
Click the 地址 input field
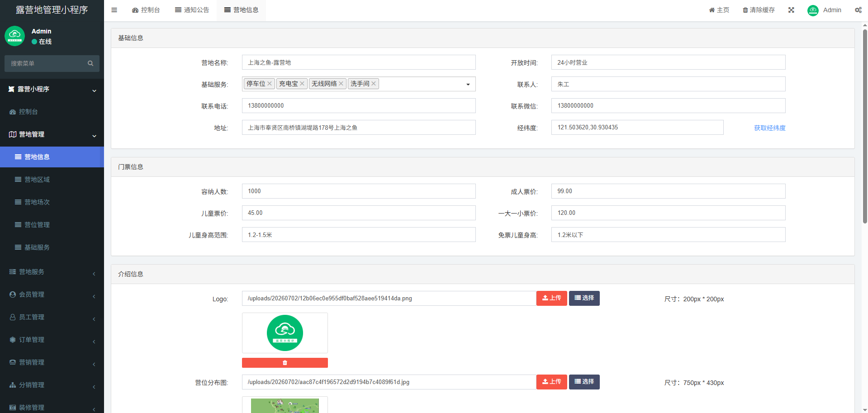pyautogui.click(x=359, y=128)
